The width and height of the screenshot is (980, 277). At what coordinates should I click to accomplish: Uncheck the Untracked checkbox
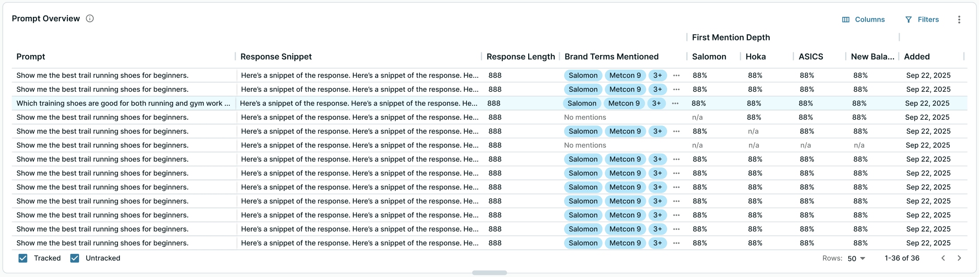point(75,258)
